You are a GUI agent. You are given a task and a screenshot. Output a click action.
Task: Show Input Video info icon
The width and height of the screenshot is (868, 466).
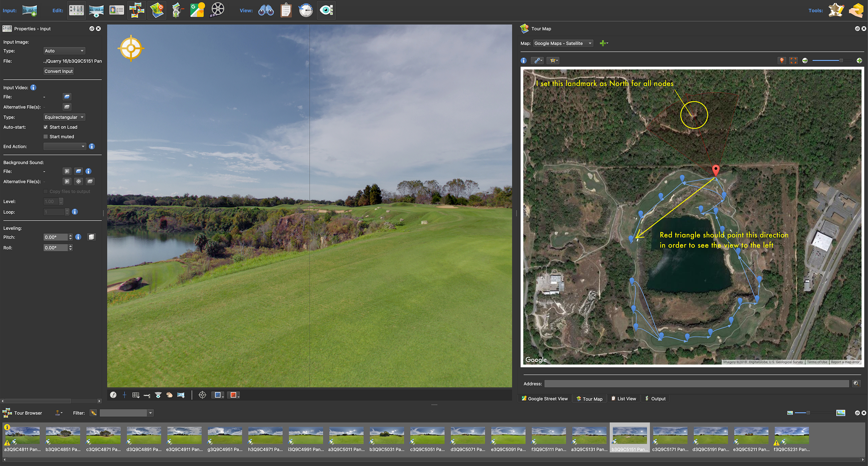point(33,87)
